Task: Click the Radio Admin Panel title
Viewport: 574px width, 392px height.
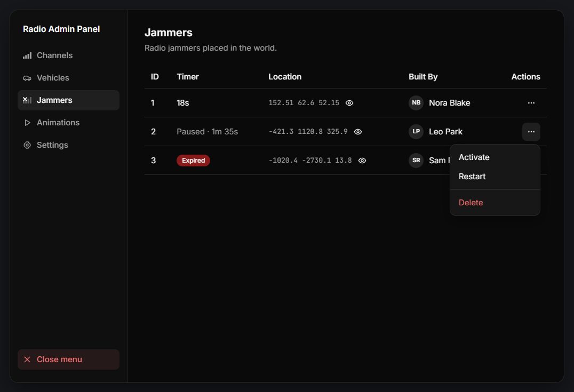Action: 61,29
